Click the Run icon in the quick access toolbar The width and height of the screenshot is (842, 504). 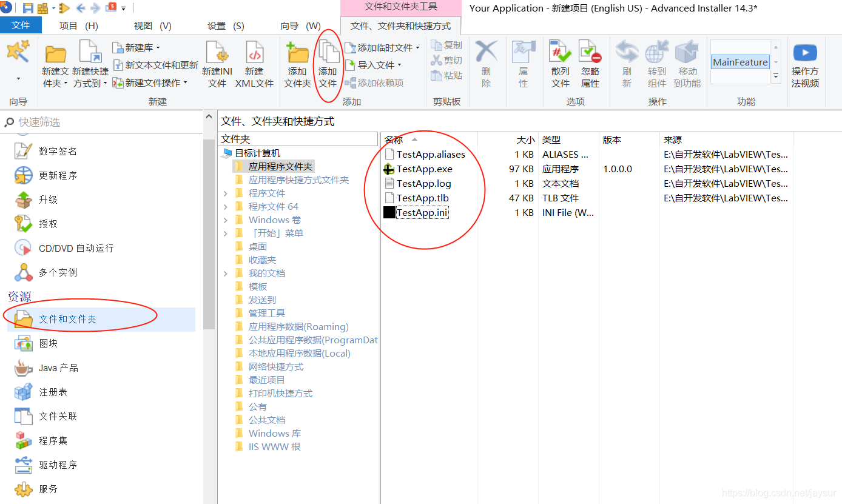tap(64, 8)
